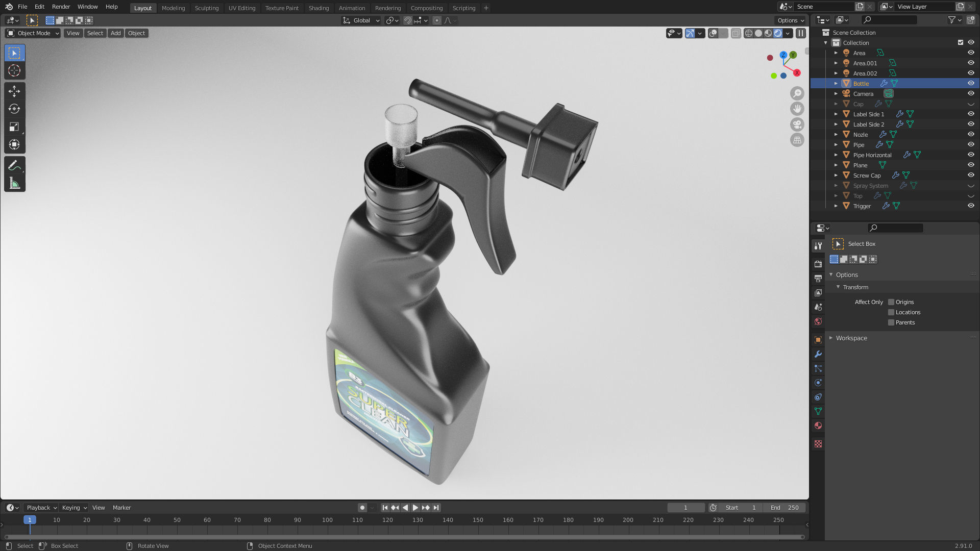Play animation forward

(x=415, y=508)
